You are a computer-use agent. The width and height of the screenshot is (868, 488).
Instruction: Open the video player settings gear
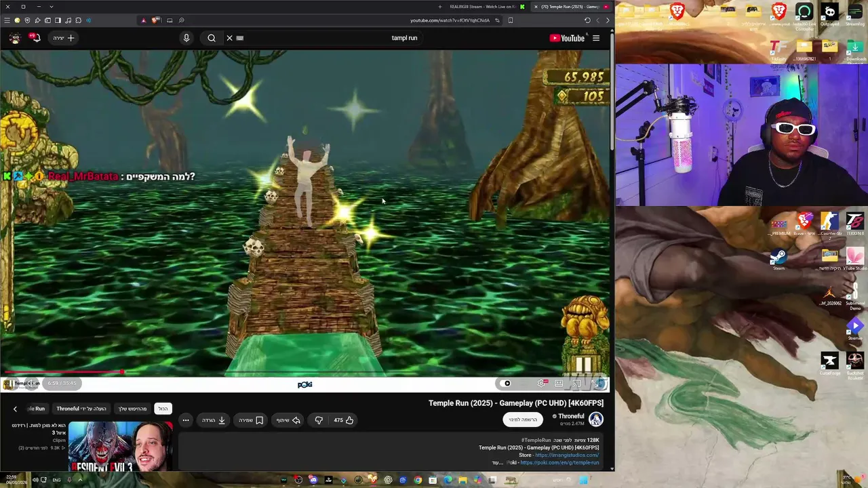pyautogui.click(x=542, y=384)
